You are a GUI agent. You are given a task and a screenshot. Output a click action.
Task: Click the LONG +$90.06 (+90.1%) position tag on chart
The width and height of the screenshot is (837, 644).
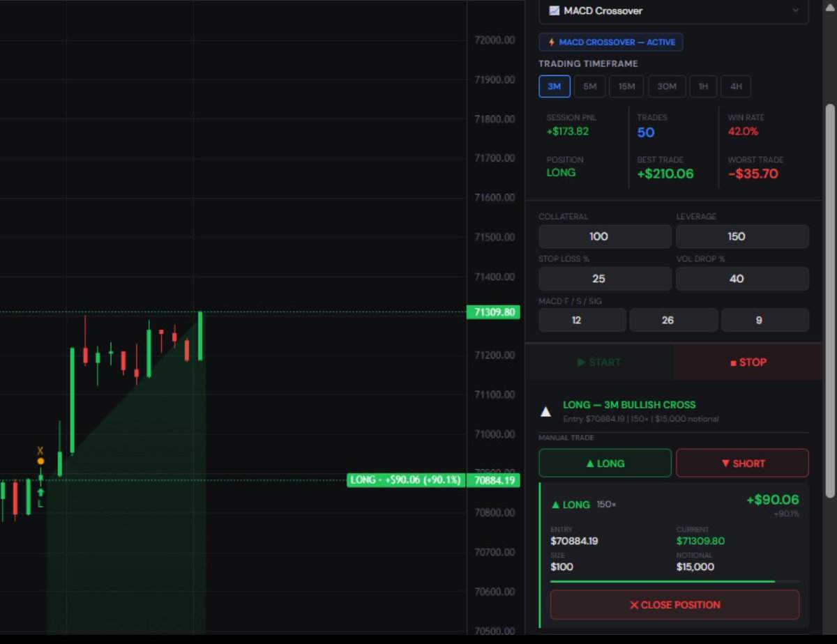pyautogui.click(x=406, y=480)
